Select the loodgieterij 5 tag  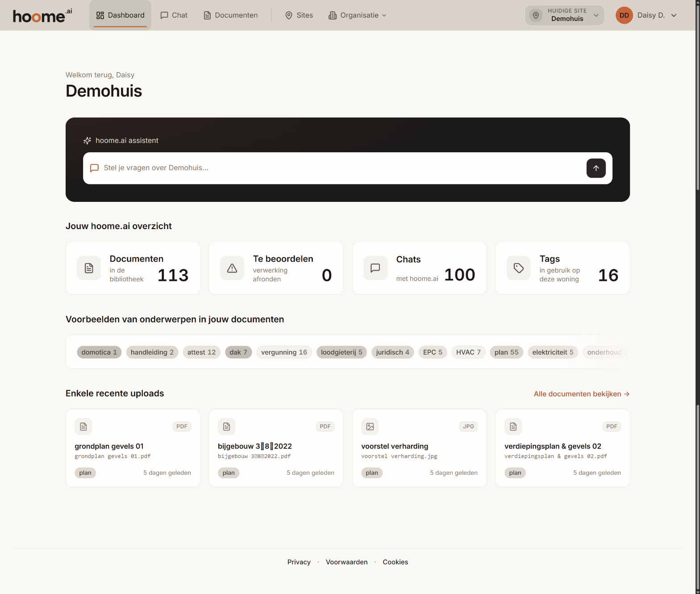tap(342, 352)
